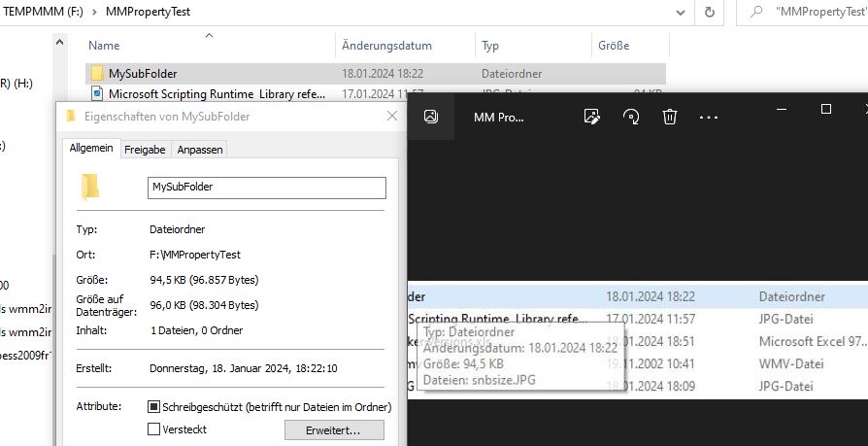Click the 1 Dateien, 0 Ordner content value
This screenshot has height=446, width=868.
point(196,330)
